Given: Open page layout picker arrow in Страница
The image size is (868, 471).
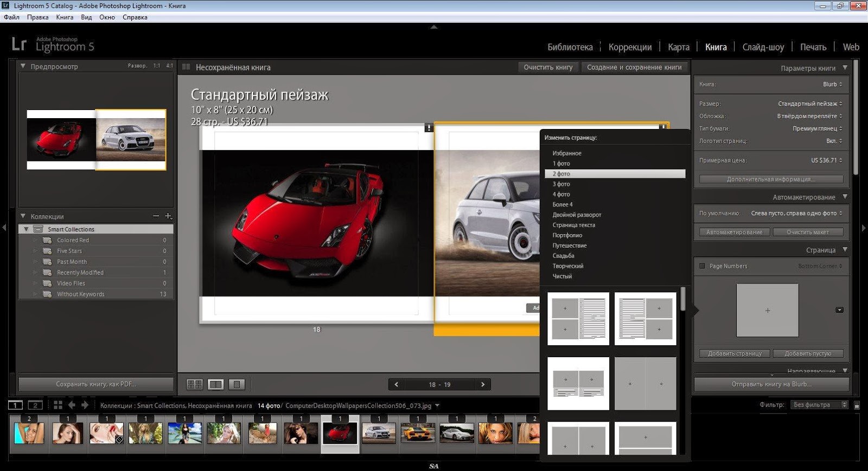Looking at the screenshot, I should (x=839, y=310).
